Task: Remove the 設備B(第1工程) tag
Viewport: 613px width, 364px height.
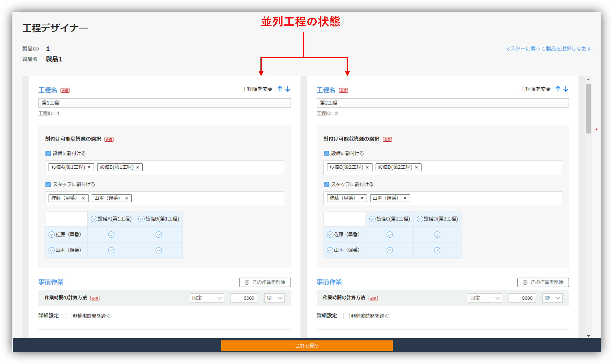Action: pyautogui.click(x=138, y=167)
